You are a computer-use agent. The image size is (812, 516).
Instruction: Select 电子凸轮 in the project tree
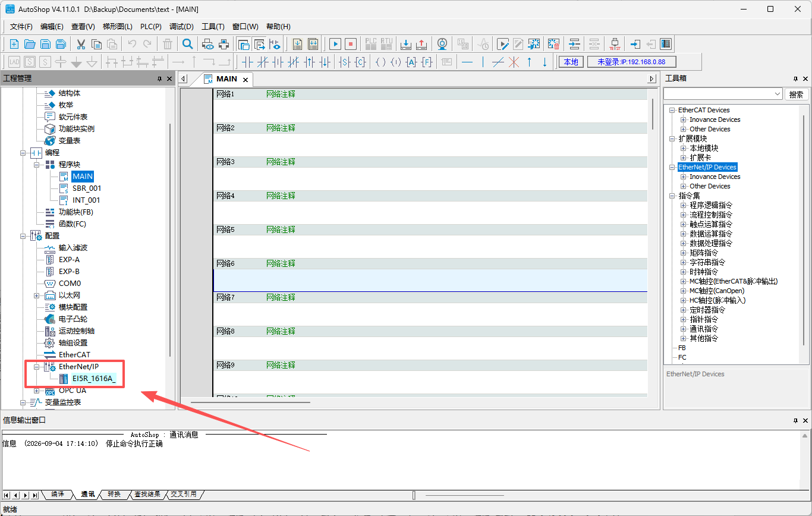point(73,319)
